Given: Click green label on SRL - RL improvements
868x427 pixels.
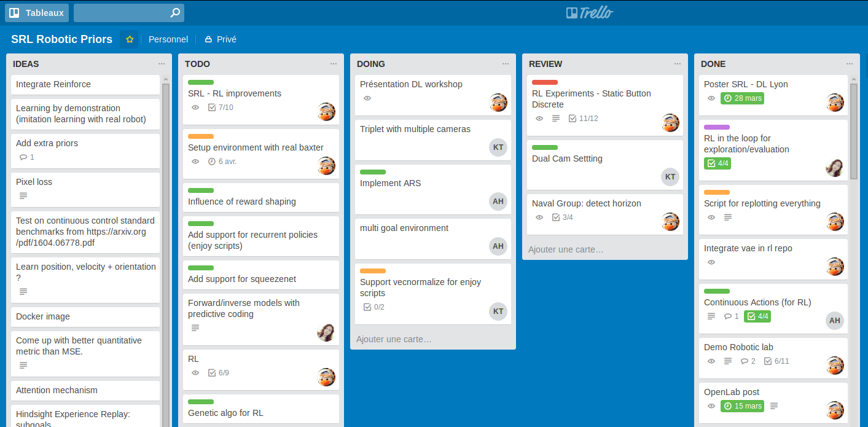Looking at the screenshot, I should coord(201,82).
